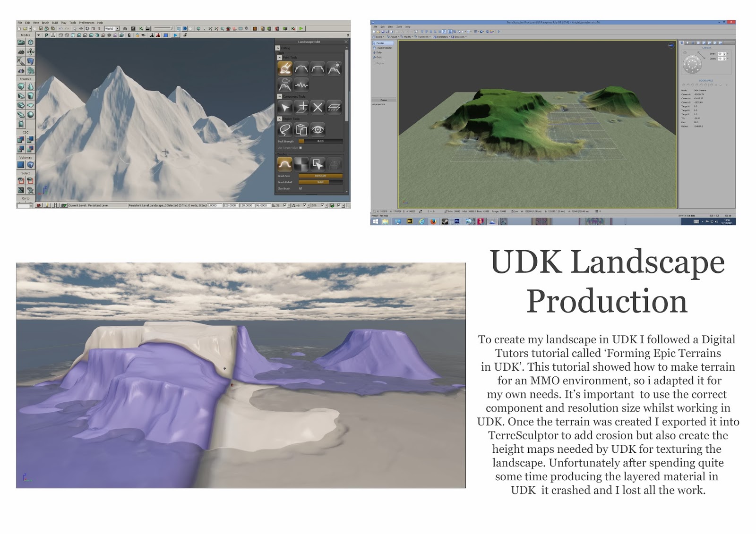756x534 pixels.
Task: Open the Adjust dropdown in TerreSculptor
Action: pyautogui.click(x=393, y=37)
